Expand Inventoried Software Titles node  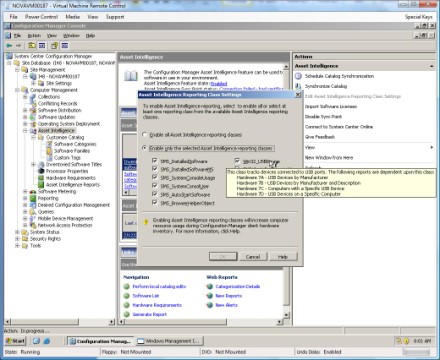pos(33,164)
